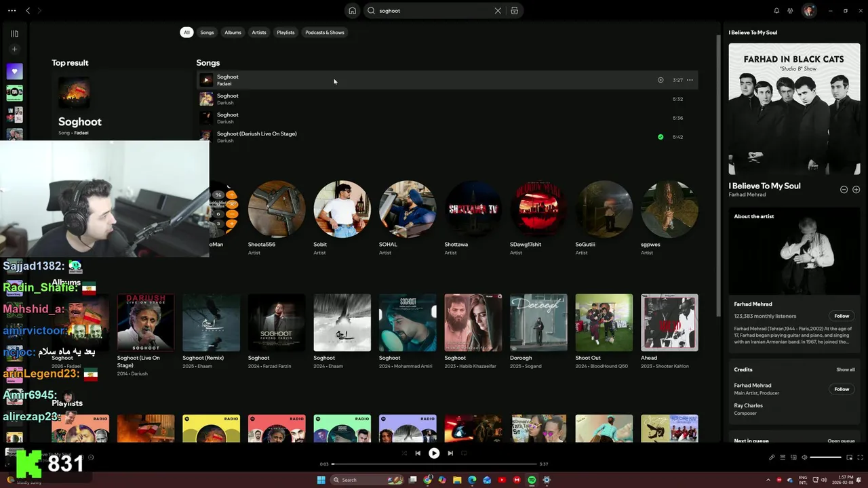Seek on the song progress bar

434,464
